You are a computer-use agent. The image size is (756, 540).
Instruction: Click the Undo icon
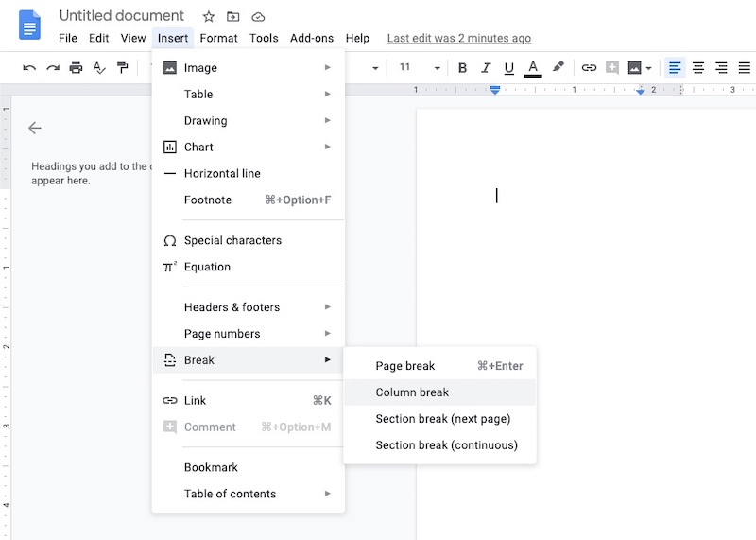[29, 67]
